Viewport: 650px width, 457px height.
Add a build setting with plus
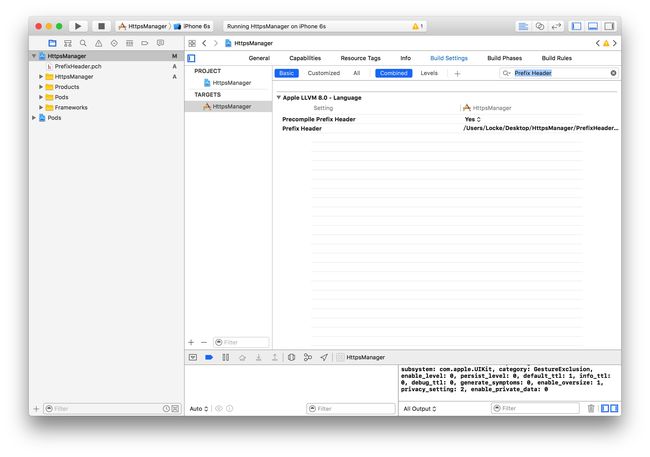457,74
